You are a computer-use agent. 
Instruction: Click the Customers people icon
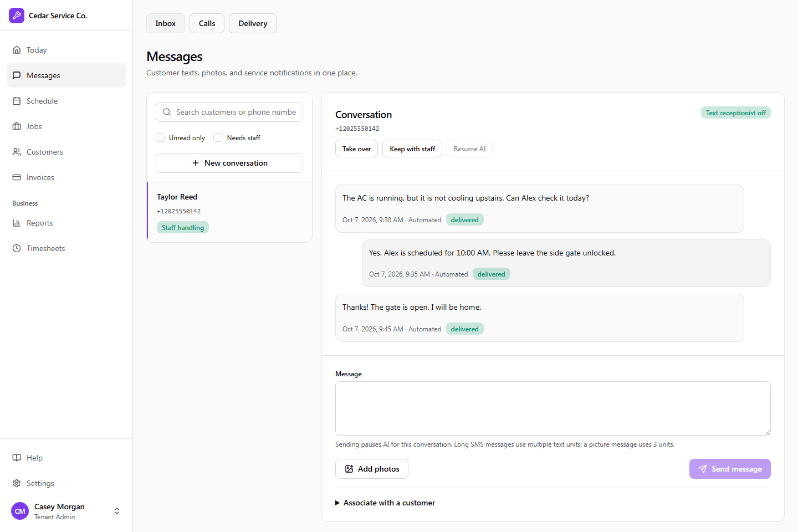(17, 152)
